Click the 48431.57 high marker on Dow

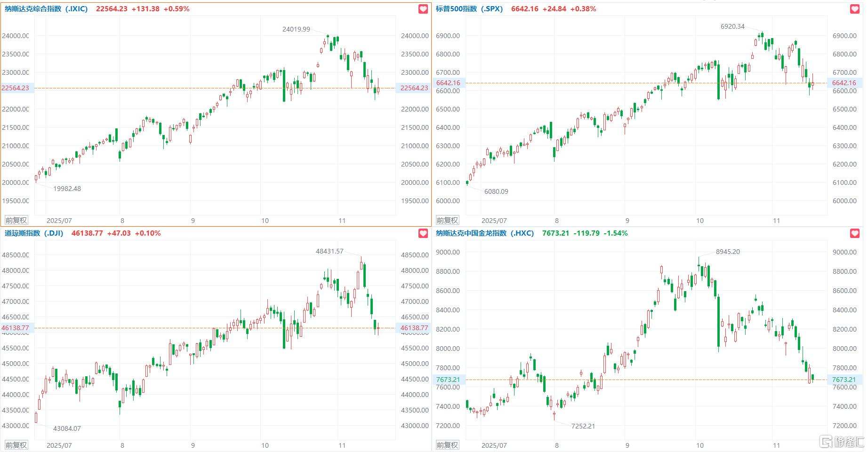330,251
